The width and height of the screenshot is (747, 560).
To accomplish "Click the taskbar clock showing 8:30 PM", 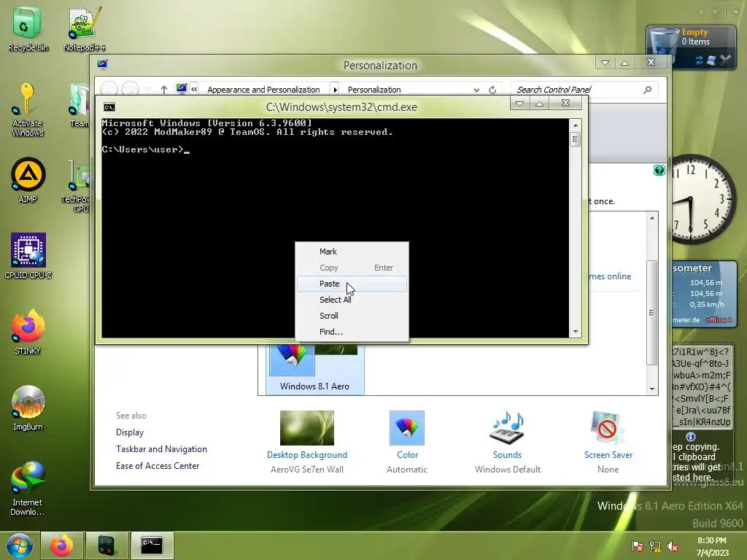I will click(x=712, y=546).
